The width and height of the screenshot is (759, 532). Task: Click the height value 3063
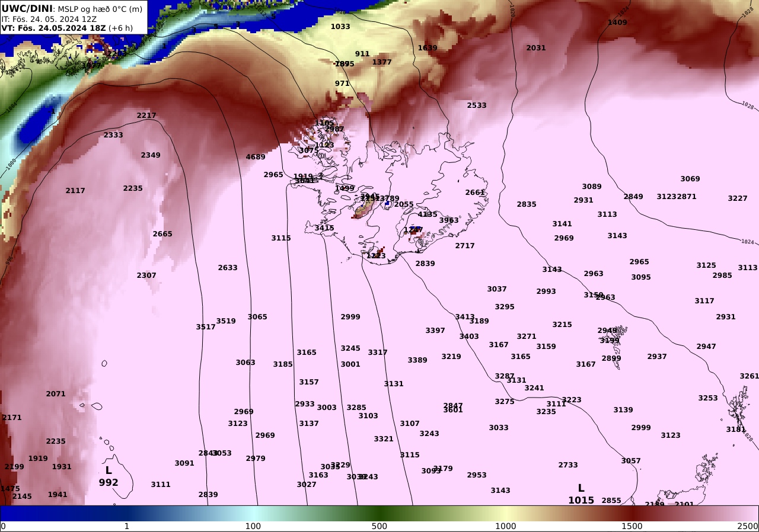tap(245, 363)
